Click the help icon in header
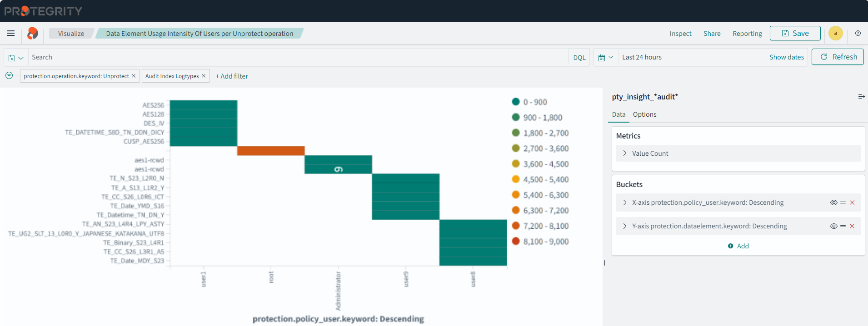The height and width of the screenshot is (326, 868). (x=858, y=33)
